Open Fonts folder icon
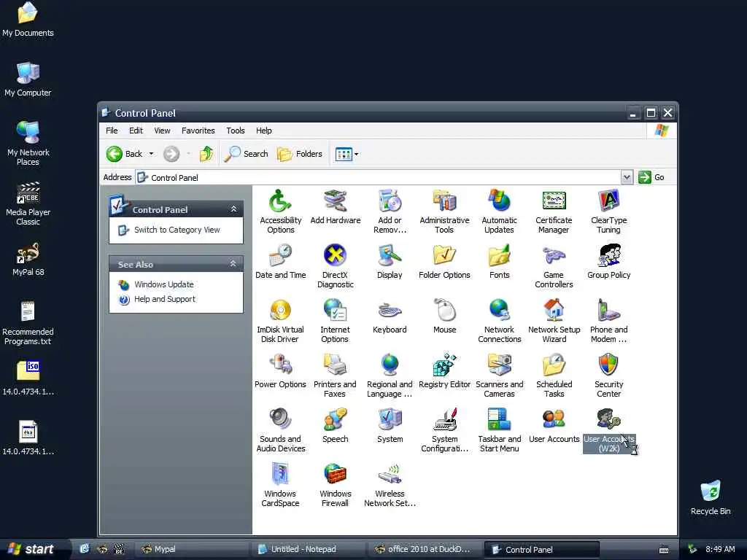Screen dimensions: 747x560 499,262
